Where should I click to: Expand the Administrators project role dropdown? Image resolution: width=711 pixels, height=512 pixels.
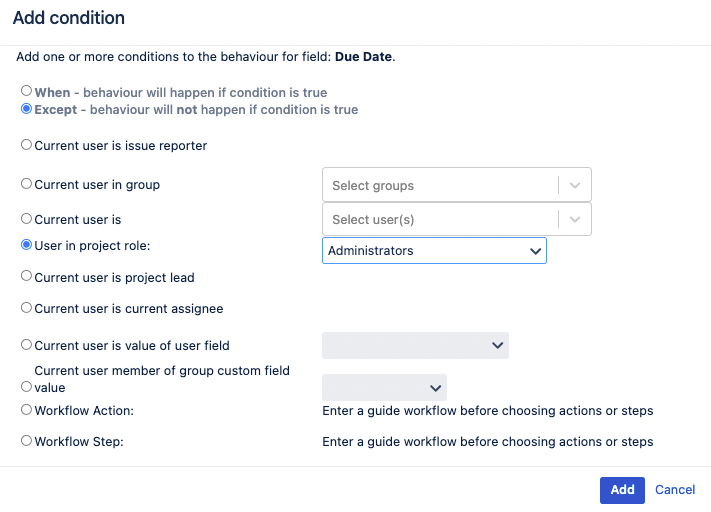pyautogui.click(x=434, y=250)
